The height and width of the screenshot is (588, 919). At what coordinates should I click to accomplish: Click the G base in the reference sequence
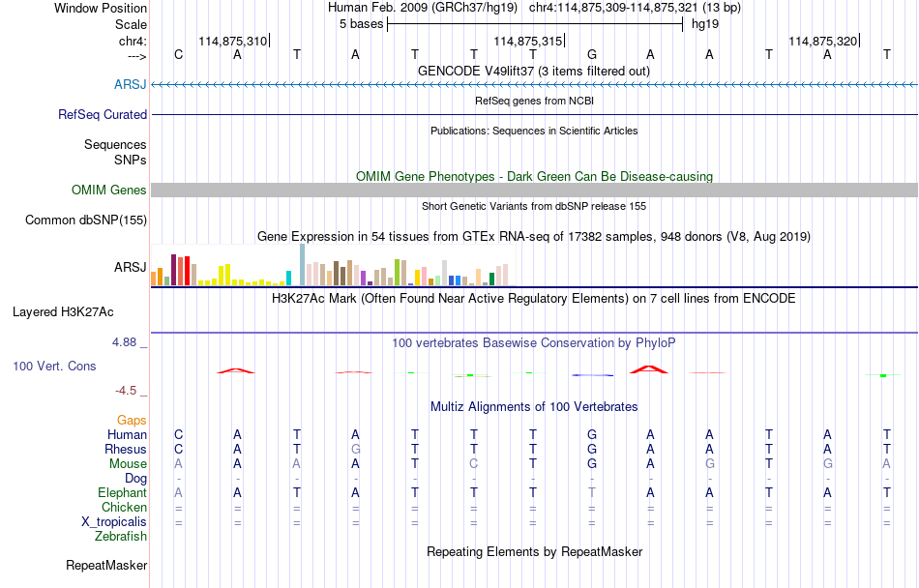[592, 54]
